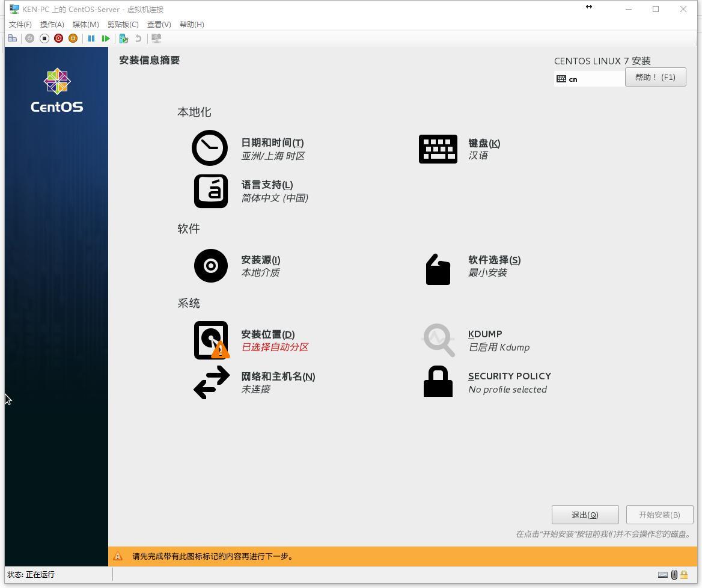This screenshot has height=588, width=702.
Task: Reset VM with green play icon
Action: (x=106, y=38)
